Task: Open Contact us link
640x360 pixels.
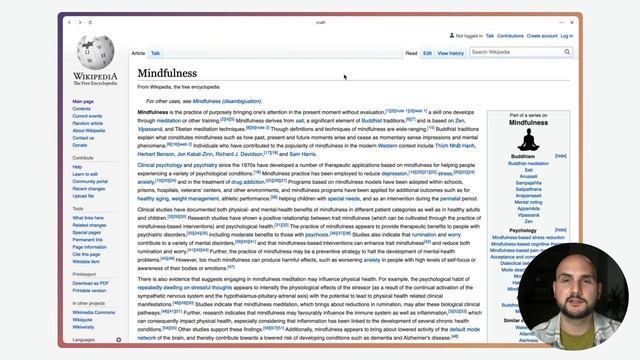Action: [83, 138]
